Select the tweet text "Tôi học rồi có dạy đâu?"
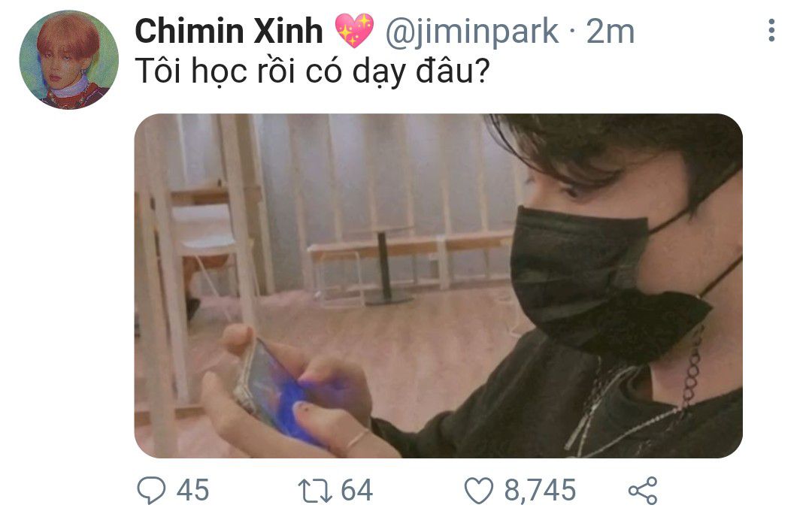 312,71
